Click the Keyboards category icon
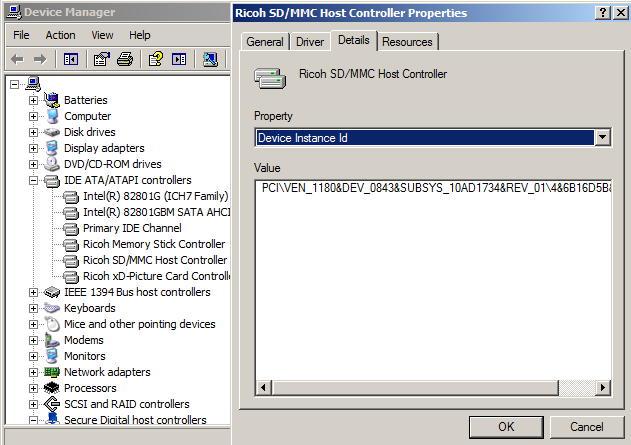The width and height of the screenshot is (631, 445). point(52,308)
